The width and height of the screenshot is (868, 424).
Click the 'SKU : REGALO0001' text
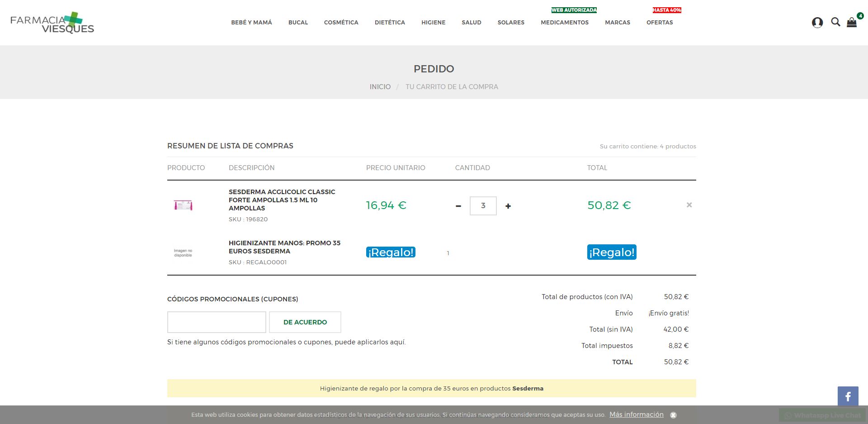pyautogui.click(x=258, y=262)
